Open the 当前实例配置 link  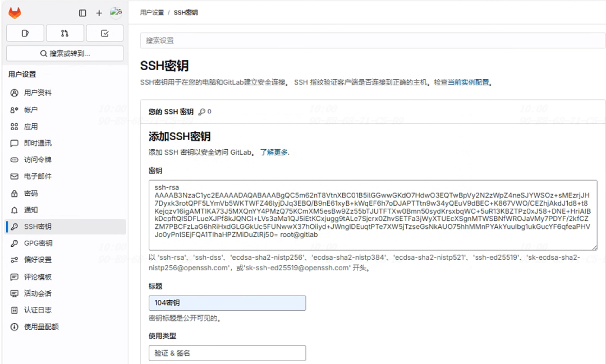pos(468,82)
